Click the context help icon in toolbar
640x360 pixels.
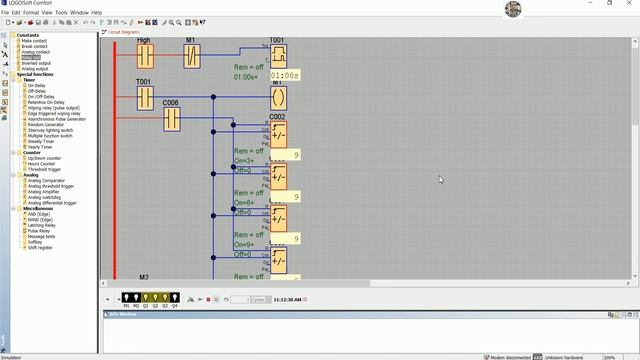coord(202,22)
